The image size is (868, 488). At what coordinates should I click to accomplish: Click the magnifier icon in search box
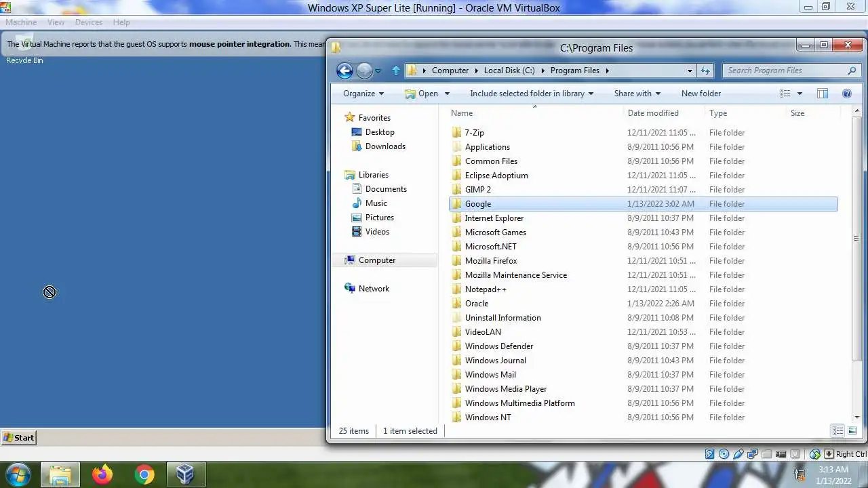tap(852, 70)
